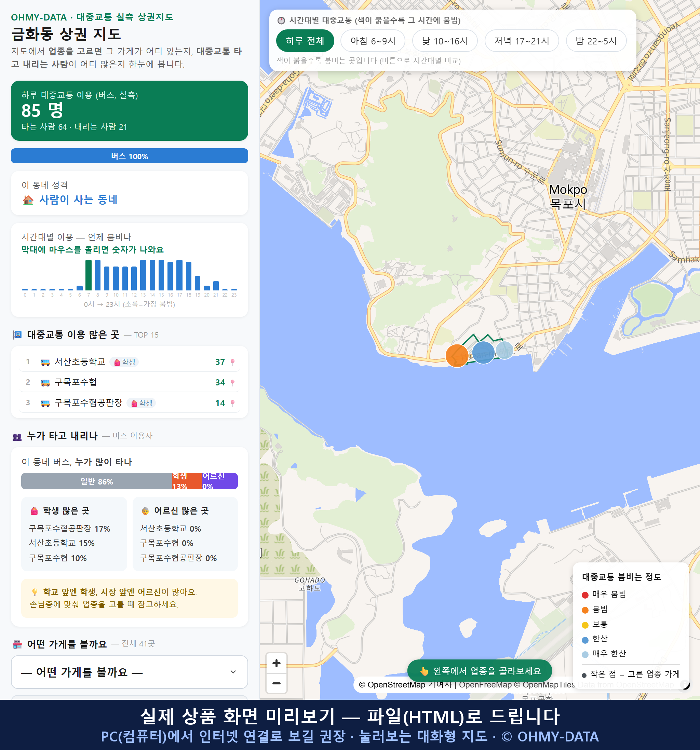This screenshot has height=750, width=700.
Task: Click the GOHADO 고하도 island label on map
Action: click(309, 584)
